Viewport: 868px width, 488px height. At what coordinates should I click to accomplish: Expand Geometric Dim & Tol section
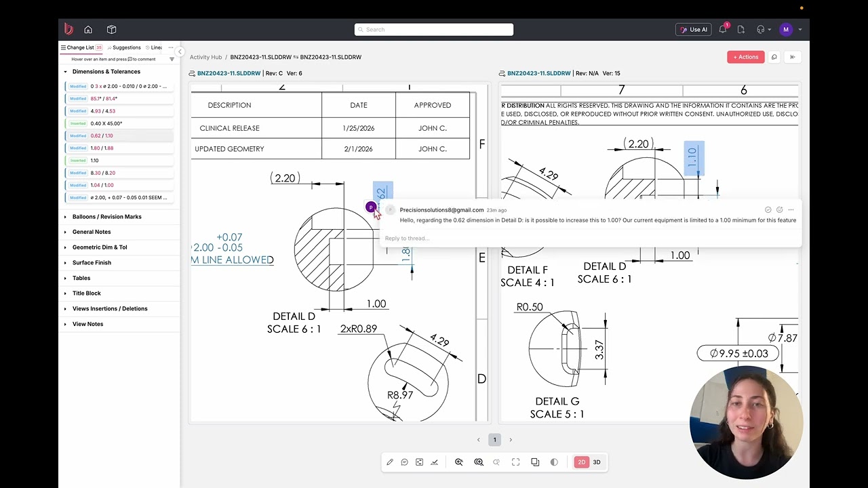[66, 247]
